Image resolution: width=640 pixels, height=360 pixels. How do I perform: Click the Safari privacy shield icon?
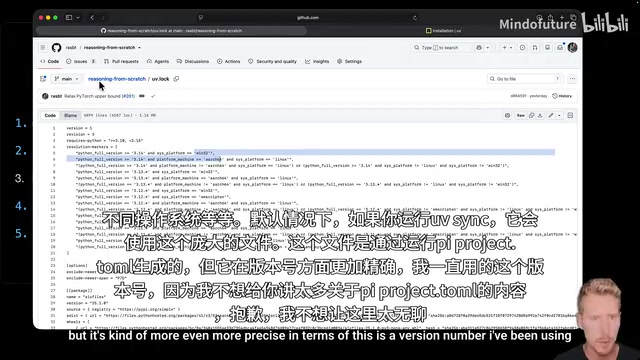(x=200, y=18)
